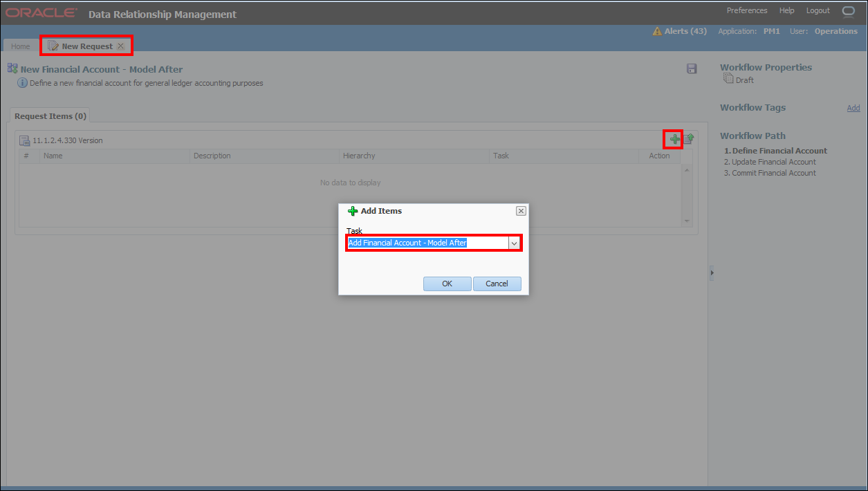
Task: Click the Description column header
Action: [265, 156]
